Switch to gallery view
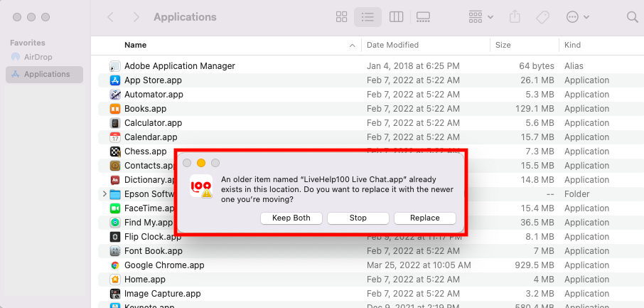644x308 pixels. pos(423,17)
